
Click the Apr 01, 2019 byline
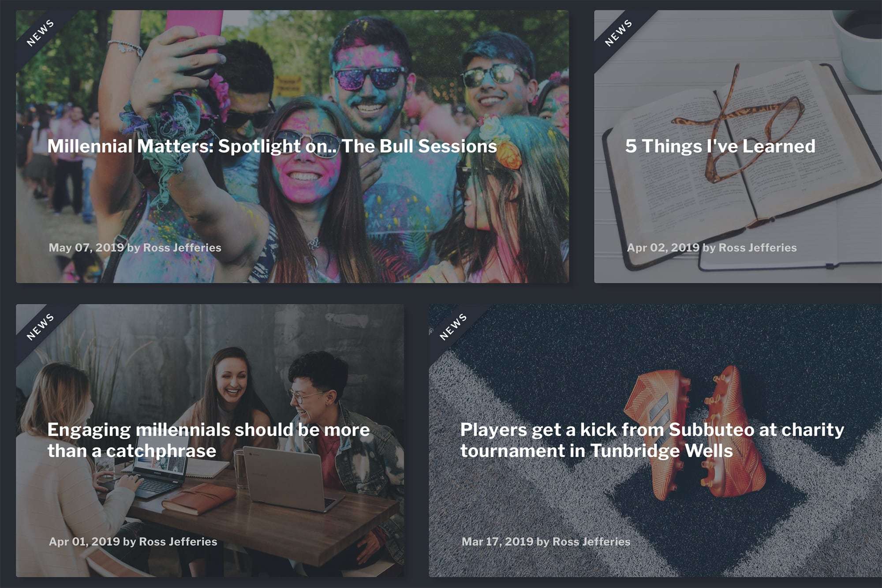point(133,541)
